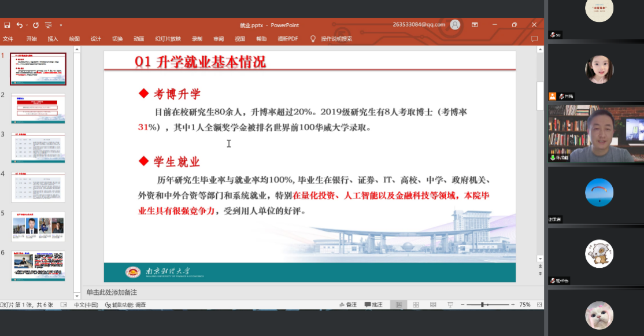644x336 pixels.
Task: Open Ribbon Display Options button
Action: (475, 25)
